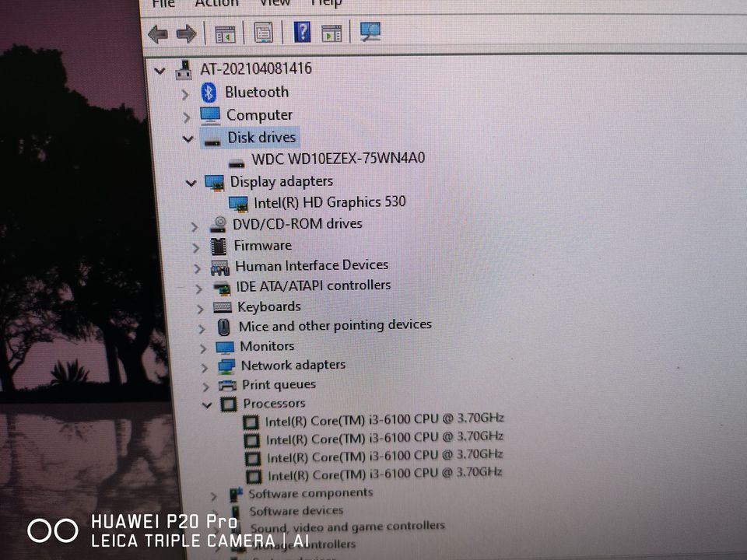Click the Scan for hardware changes icon

pos(370,32)
